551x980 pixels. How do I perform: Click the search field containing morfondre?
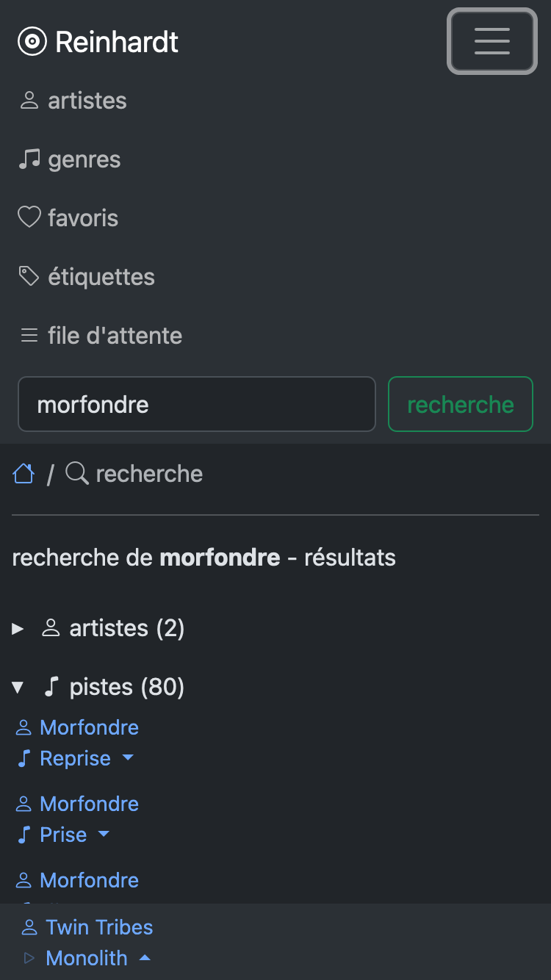[x=196, y=404]
